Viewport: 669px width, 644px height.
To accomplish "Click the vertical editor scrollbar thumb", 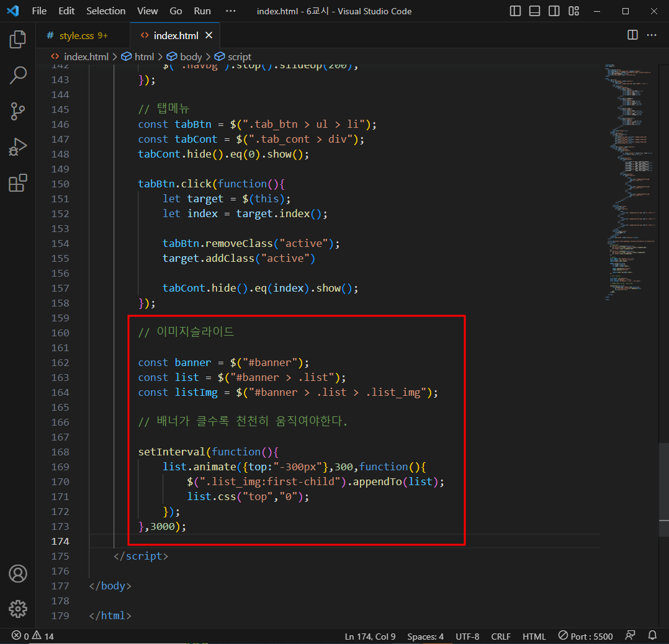I will point(663,490).
